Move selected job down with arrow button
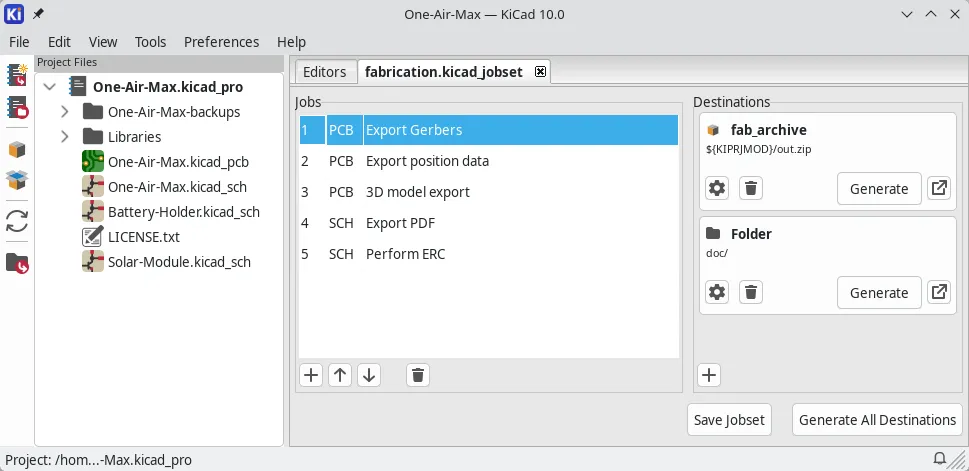The width and height of the screenshot is (969, 471). coord(369,375)
